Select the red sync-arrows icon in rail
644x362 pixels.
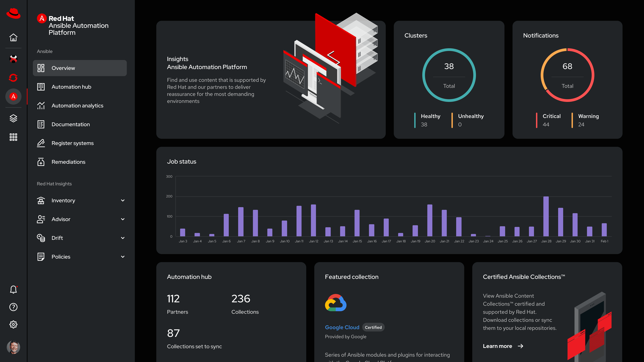pos(13,78)
